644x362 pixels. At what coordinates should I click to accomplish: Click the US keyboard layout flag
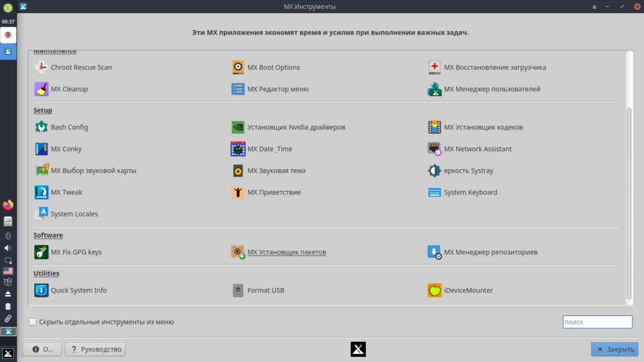pos(8,271)
